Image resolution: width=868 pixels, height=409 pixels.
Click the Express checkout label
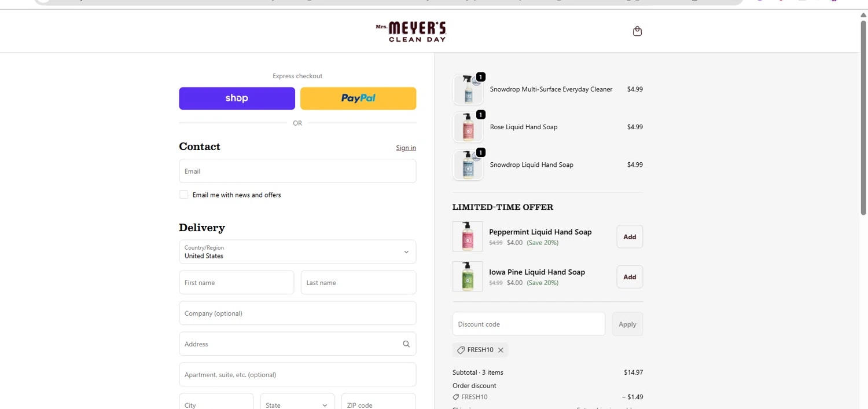[x=297, y=76]
